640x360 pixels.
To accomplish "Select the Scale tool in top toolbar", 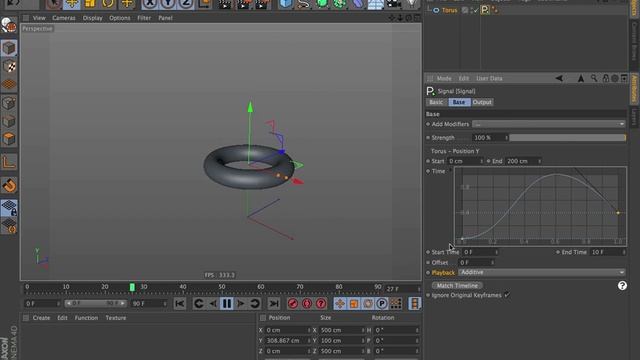I will tap(90, 4).
